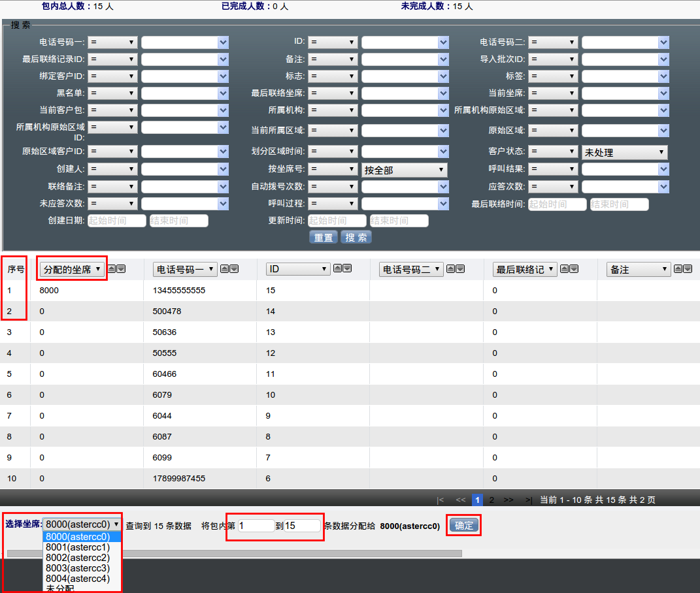
Task: Open the 按坐席号 按全部 dropdown
Action: [404, 170]
